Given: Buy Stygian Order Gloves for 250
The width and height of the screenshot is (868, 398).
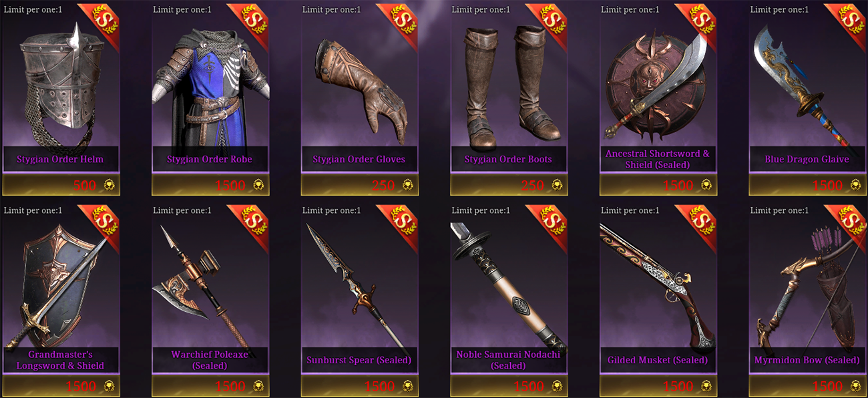Looking at the screenshot, I should 360,184.
